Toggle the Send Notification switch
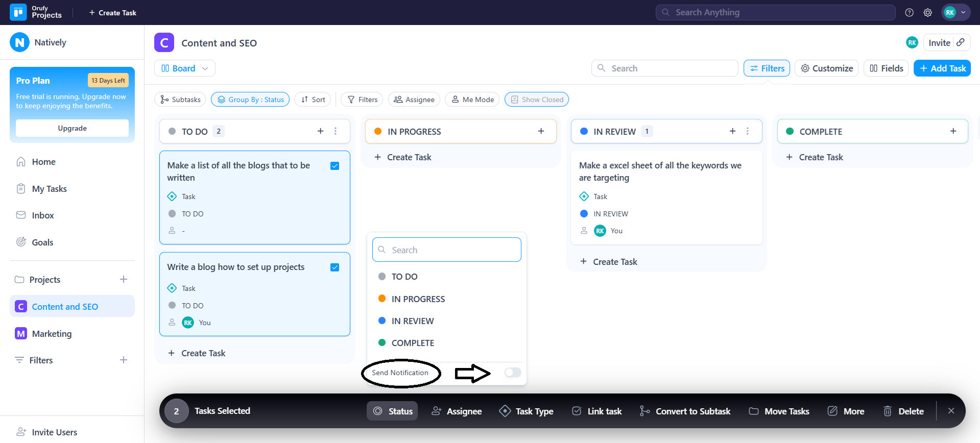 [x=513, y=373]
